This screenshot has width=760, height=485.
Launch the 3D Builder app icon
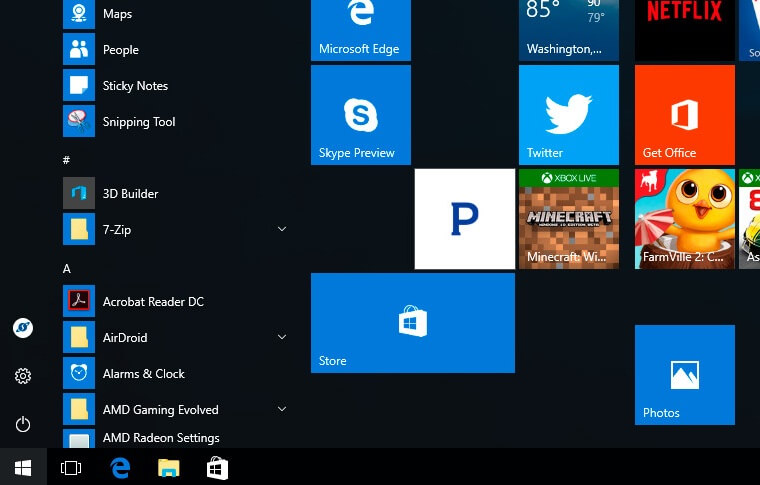pos(79,193)
